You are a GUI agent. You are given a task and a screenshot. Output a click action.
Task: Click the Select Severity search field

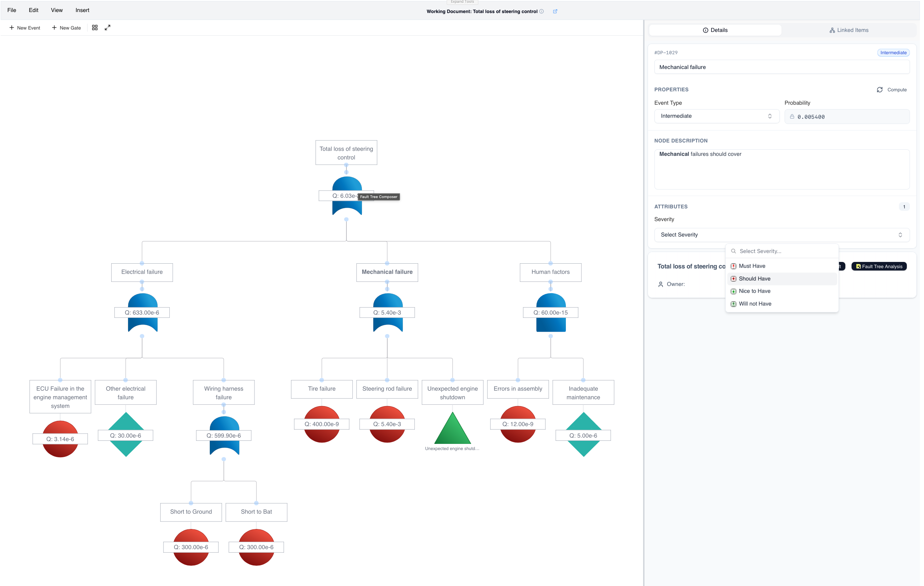785,251
